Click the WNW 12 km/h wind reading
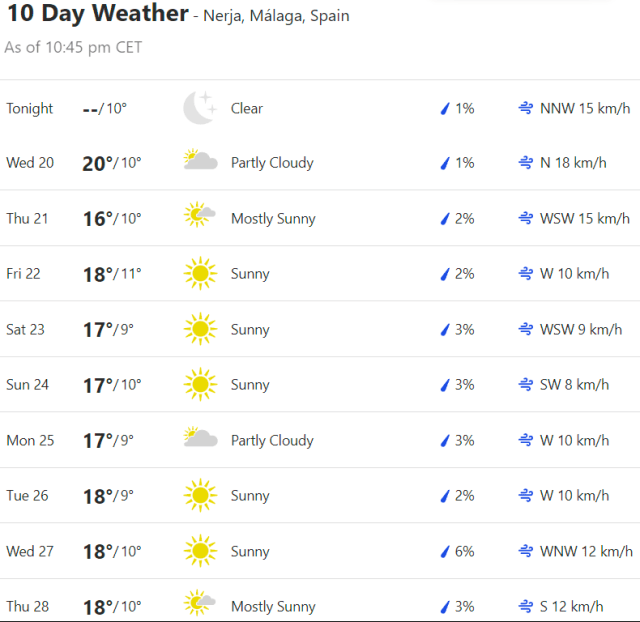This screenshot has width=640, height=622. point(586,551)
